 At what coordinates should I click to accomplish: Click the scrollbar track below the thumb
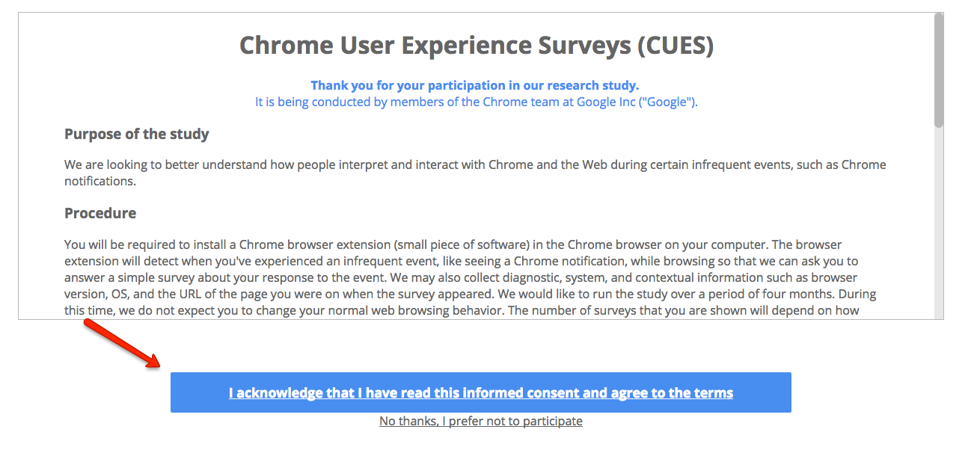(939, 224)
